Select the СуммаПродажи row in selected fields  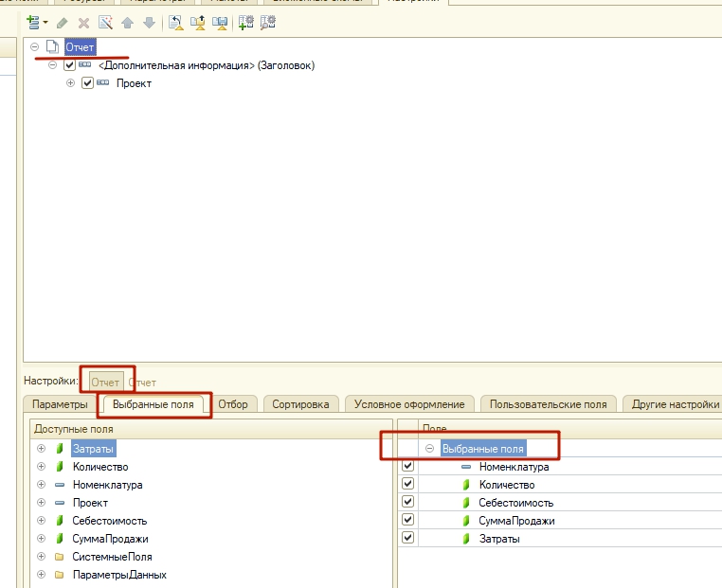(x=516, y=521)
